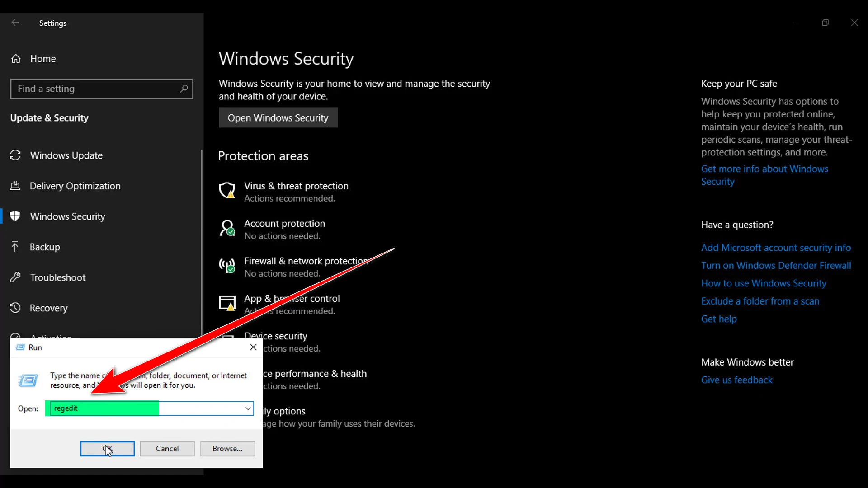Click Cancel in the Run dialog
868x488 pixels.
coord(167,449)
